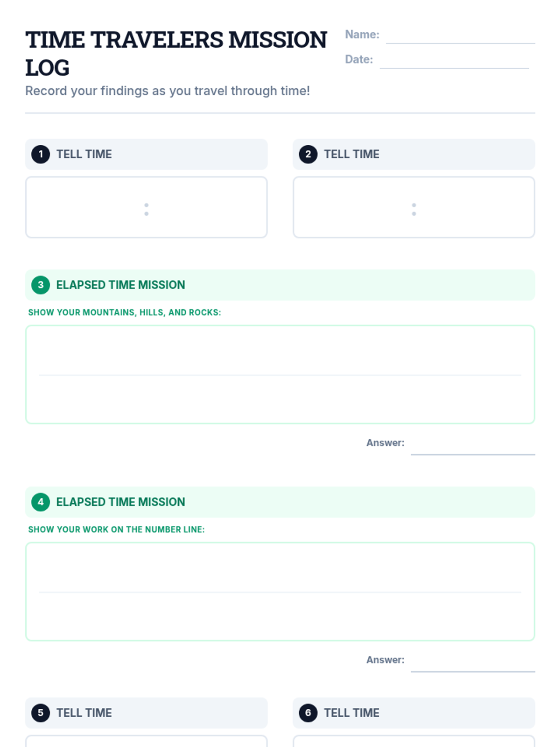Select the first Elapsed Time Mission header
This screenshot has height=747, width=560.
(x=120, y=285)
